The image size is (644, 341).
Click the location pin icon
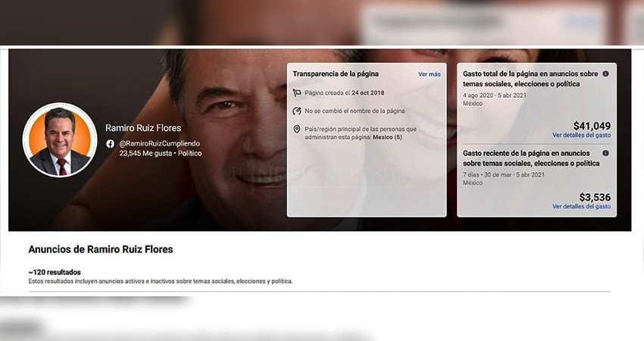pos(297,130)
